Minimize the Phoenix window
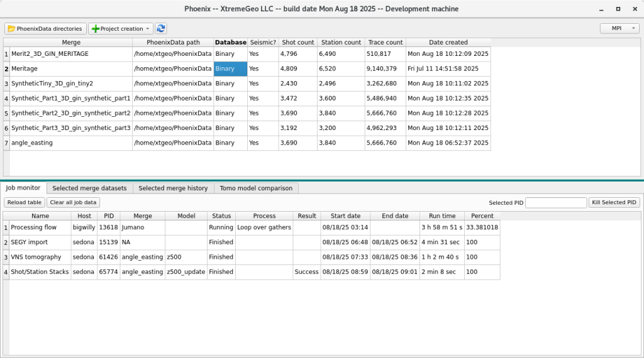This screenshot has width=644, height=358. point(601,9)
